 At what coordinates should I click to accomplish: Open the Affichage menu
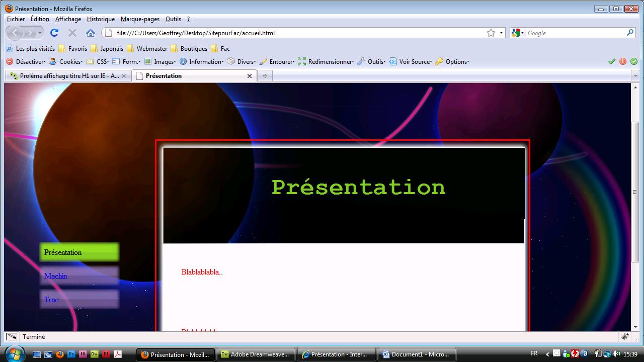(x=68, y=19)
